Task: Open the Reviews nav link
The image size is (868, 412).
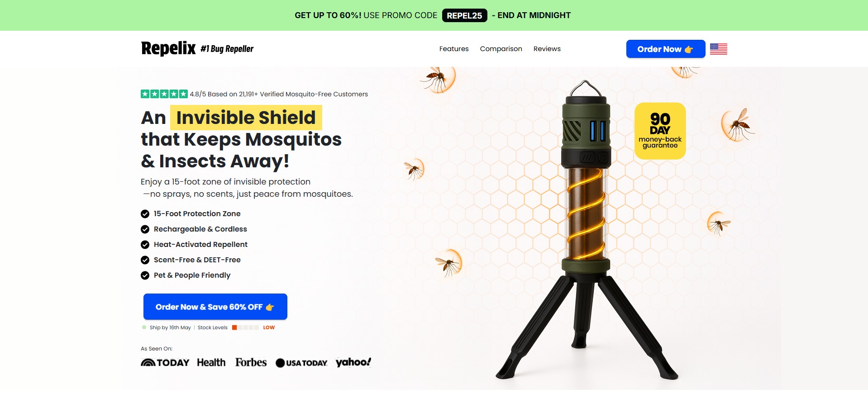Action: 547,49
